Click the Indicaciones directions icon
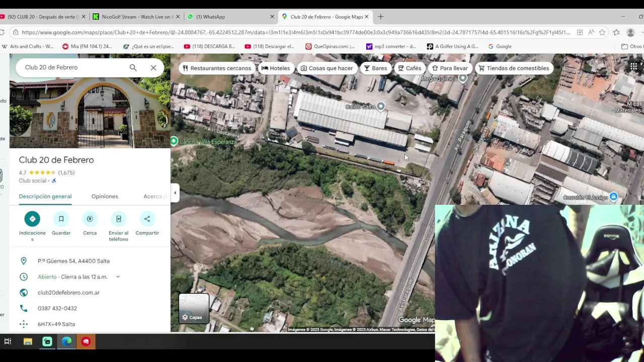644x362 pixels. pos(32,219)
